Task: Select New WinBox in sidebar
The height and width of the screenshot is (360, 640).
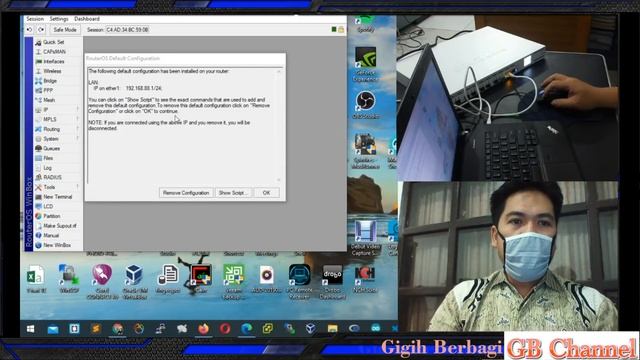Action: coord(57,245)
